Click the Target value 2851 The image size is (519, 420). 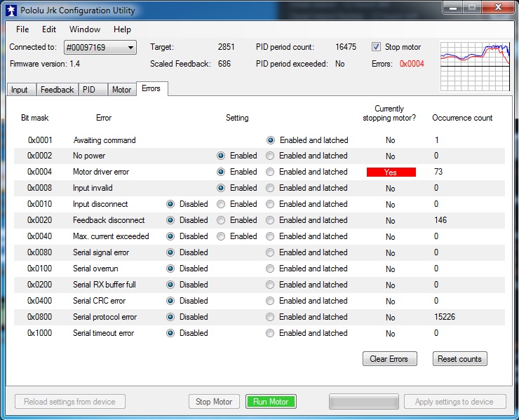tap(226, 47)
